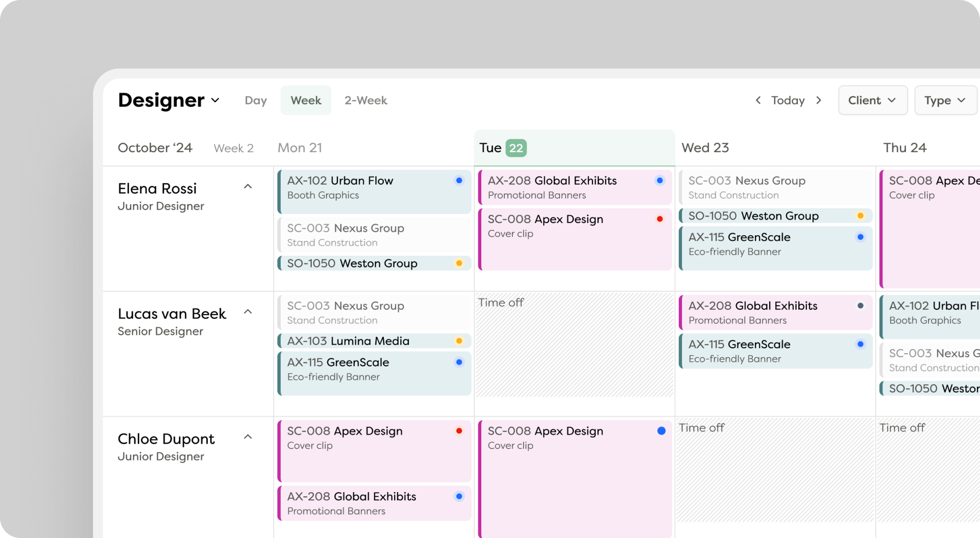Click orange dot on Elena's Monday SO-1050 Weston Group
The width and height of the screenshot is (980, 538).
coord(459,263)
